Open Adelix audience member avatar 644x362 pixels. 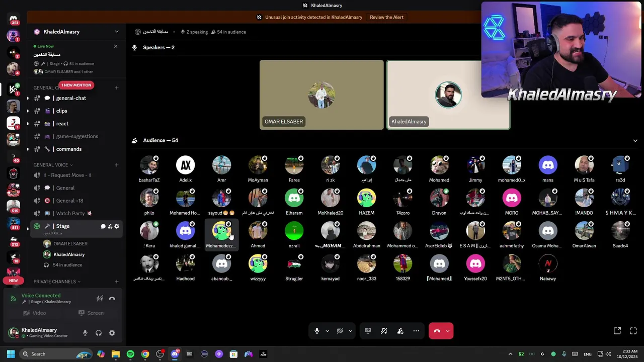tap(186, 165)
